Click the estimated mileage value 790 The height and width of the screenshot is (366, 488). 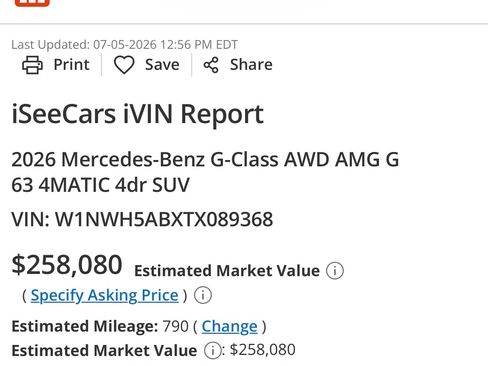point(175,326)
